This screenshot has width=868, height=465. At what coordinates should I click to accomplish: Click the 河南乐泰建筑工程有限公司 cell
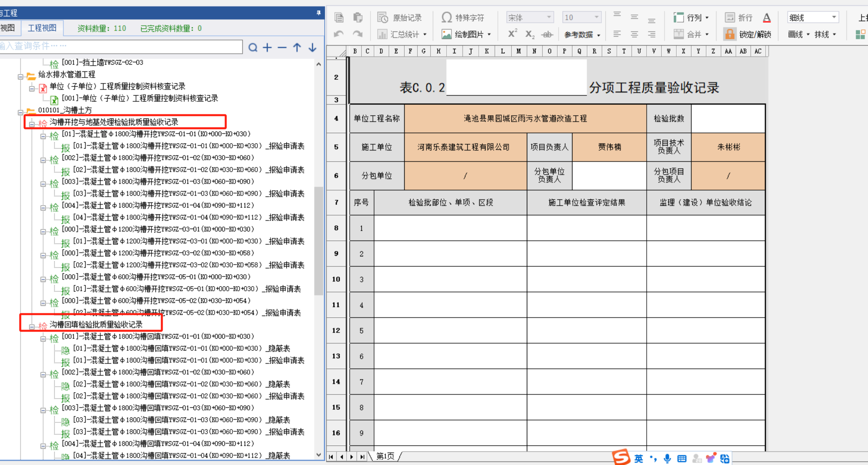[x=465, y=147]
